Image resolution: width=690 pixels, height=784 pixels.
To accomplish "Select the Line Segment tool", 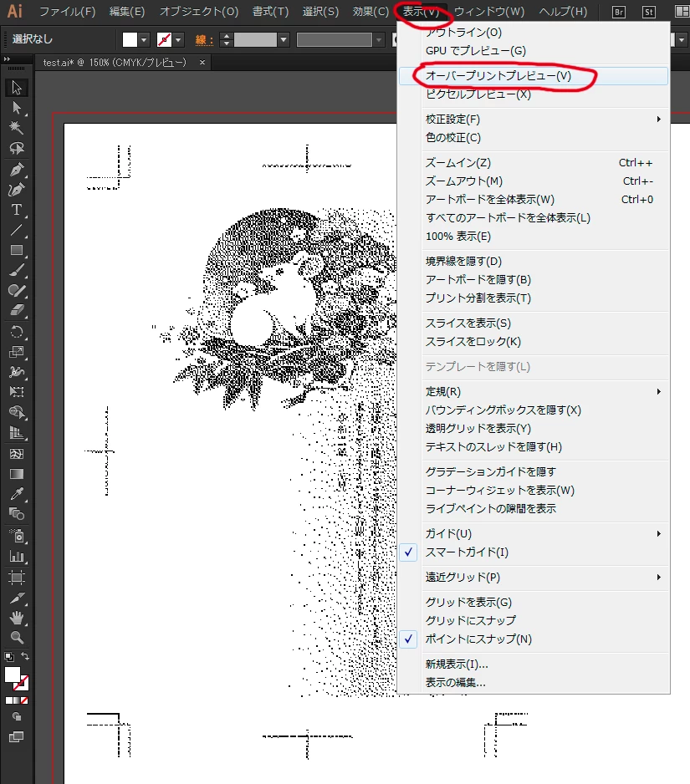I will (x=17, y=230).
